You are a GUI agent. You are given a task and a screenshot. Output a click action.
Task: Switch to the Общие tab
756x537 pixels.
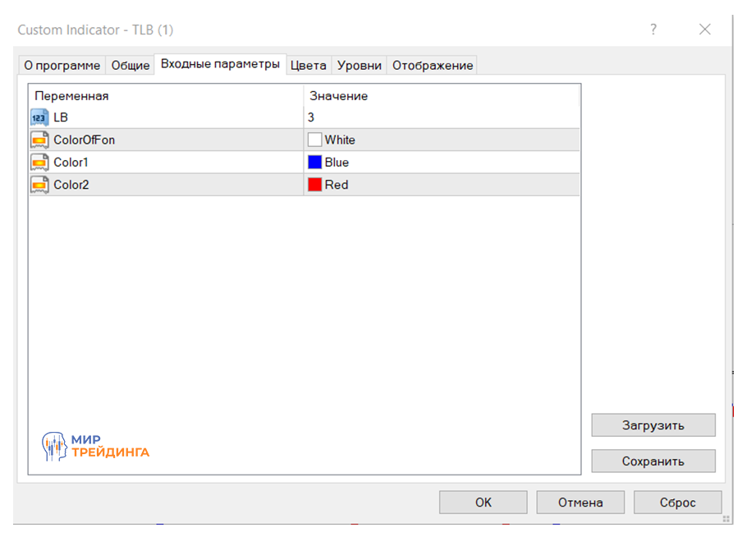131,66
